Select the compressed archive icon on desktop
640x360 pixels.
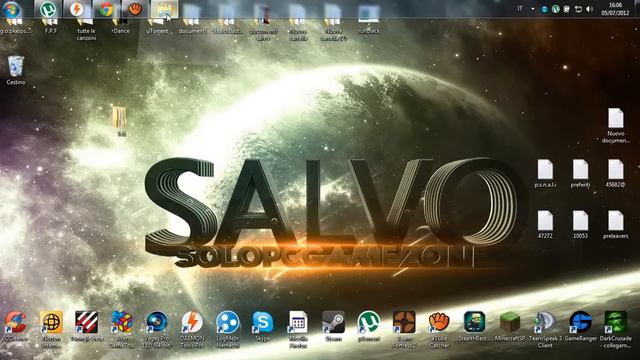(x=120, y=121)
